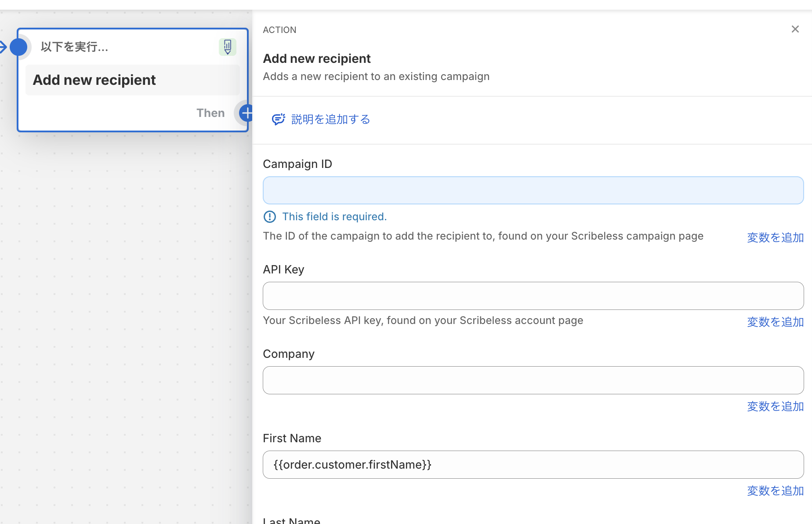The width and height of the screenshot is (812, 524).
Task: Click the blue plus button next to Then
Action: 246,113
